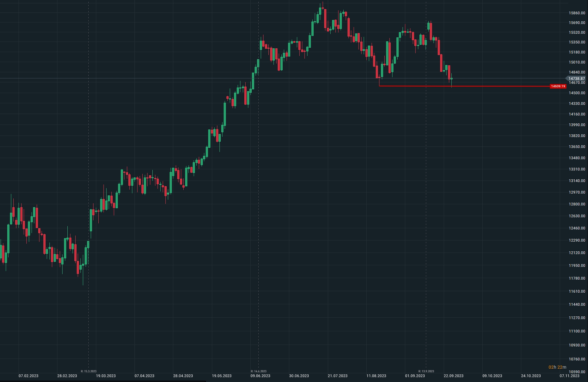Click the 28.04.2023 date axis label
The width and height of the screenshot is (588, 382).
[183, 376]
